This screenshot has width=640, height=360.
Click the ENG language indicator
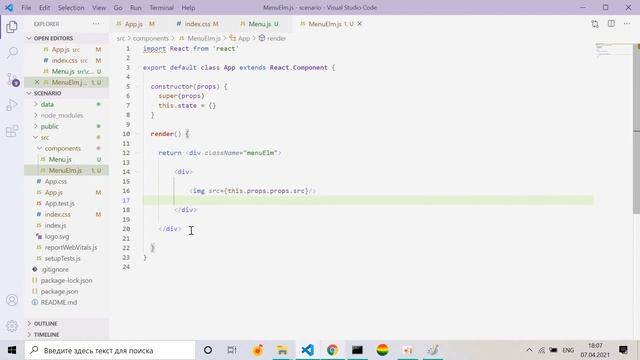(568, 350)
